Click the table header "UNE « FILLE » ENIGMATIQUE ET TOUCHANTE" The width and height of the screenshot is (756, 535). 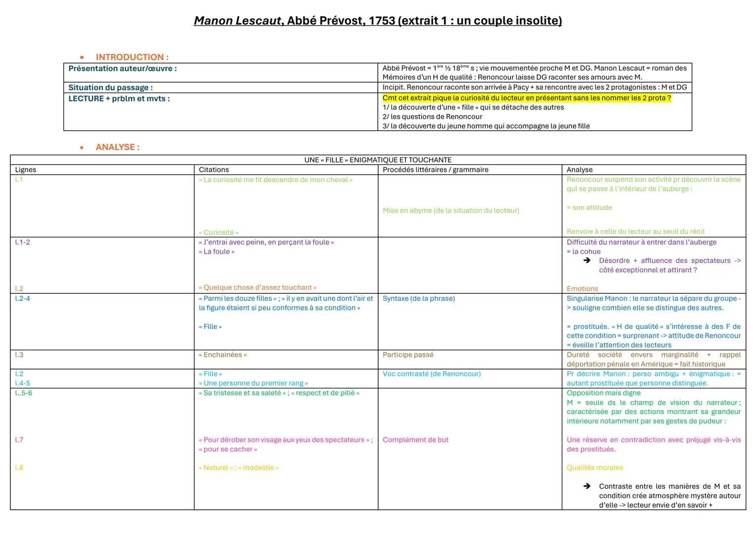378,160
